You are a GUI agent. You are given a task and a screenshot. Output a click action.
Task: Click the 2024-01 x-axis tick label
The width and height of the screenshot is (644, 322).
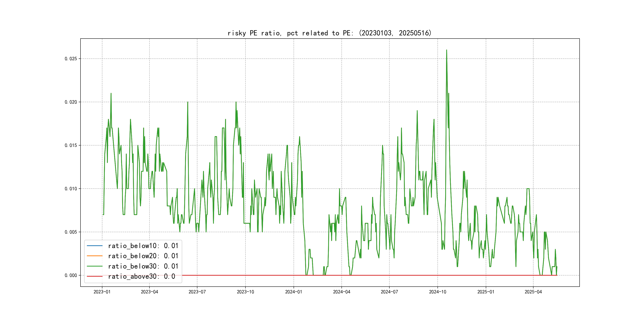(294, 292)
